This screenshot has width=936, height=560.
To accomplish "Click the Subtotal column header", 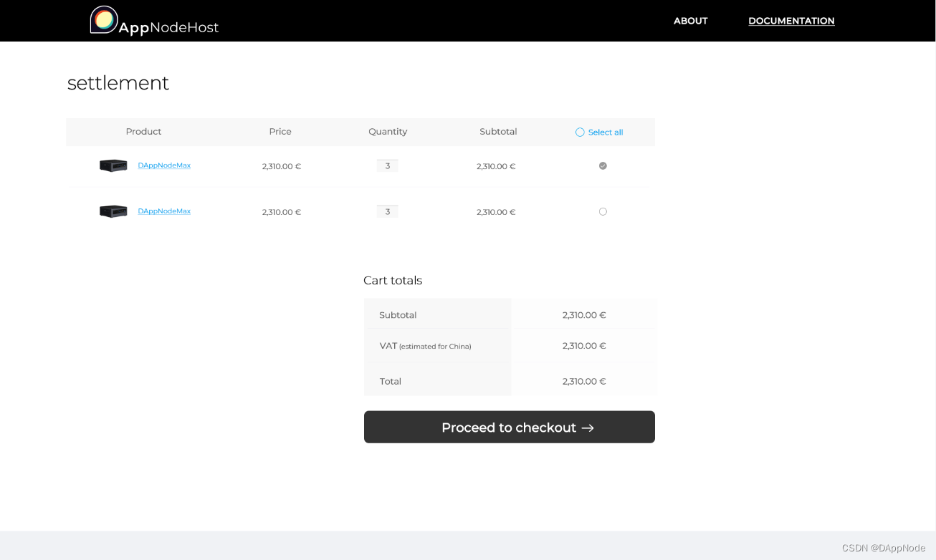I will click(498, 132).
